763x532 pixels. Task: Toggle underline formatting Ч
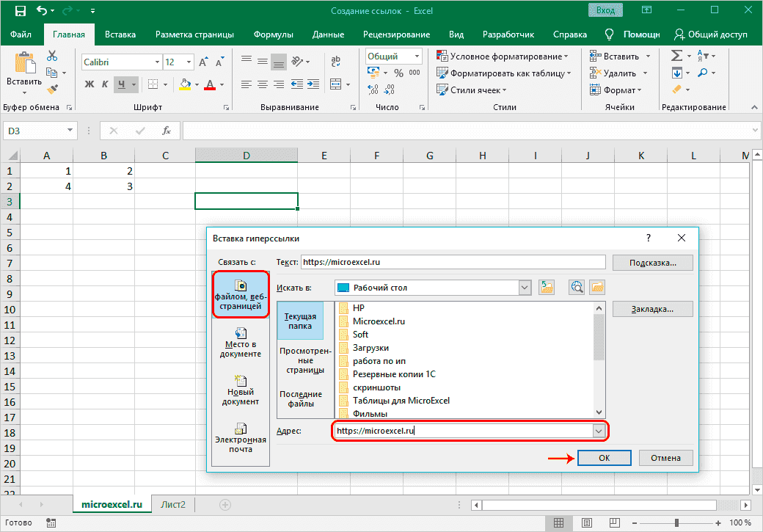[123, 84]
